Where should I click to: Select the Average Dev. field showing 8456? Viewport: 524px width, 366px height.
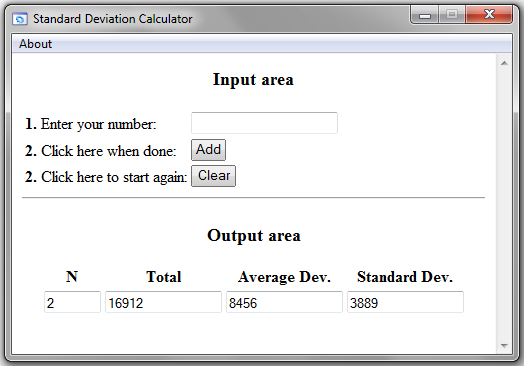pyautogui.click(x=284, y=302)
